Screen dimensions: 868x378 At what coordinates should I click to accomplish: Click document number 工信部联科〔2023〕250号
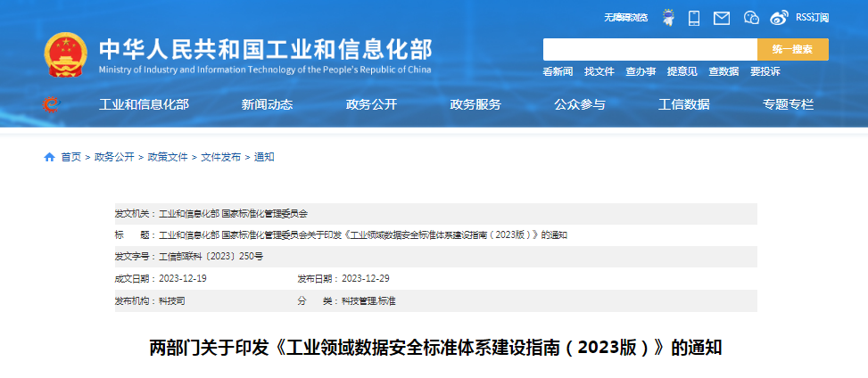[211, 257]
